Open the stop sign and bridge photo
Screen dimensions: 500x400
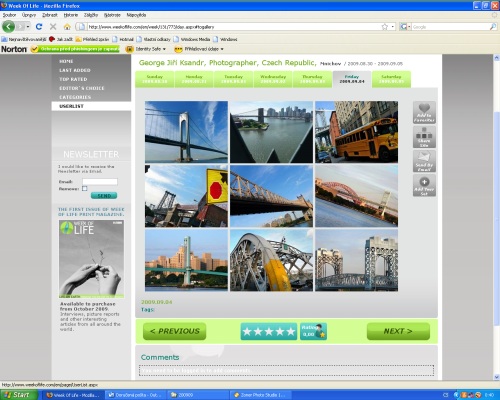pyautogui.click(x=186, y=196)
